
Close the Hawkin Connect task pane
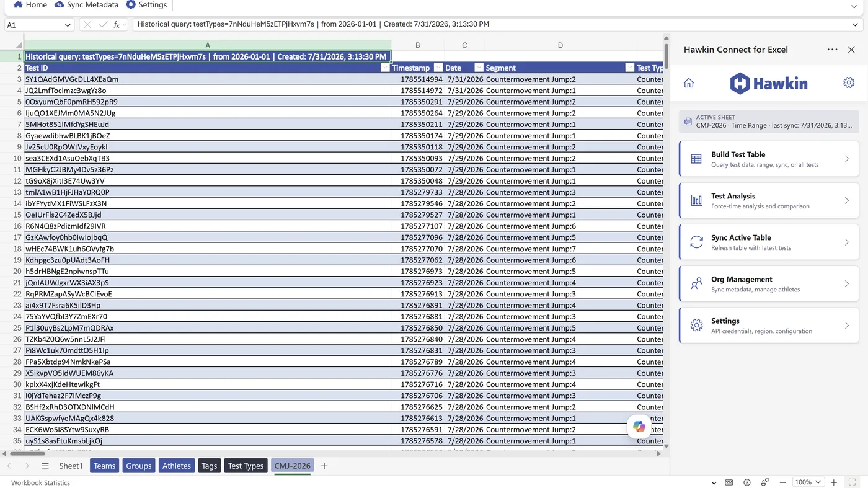point(851,50)
